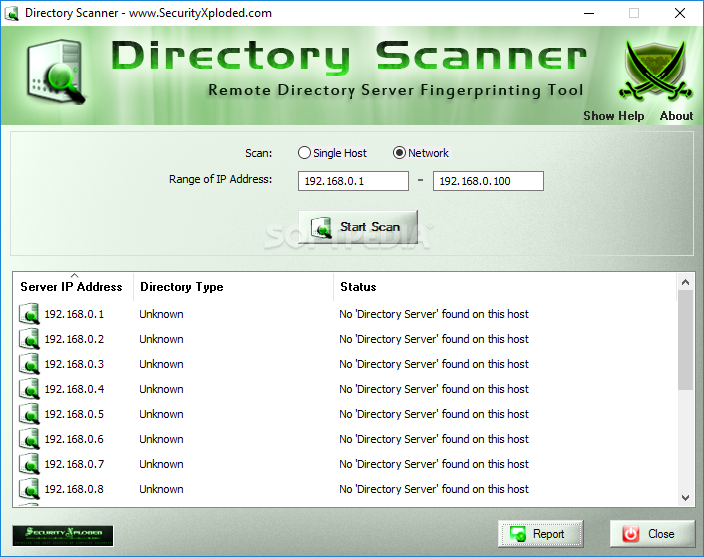Click the server icon for 192.168.0.5
704x557 pixels.
pyautogui.click(x=29, y=414)
